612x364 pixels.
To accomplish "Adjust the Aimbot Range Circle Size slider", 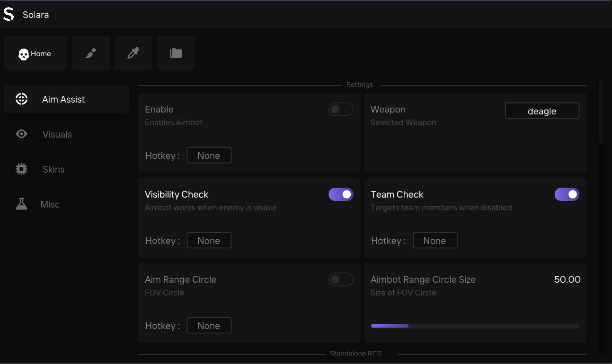I will [475, 326].
